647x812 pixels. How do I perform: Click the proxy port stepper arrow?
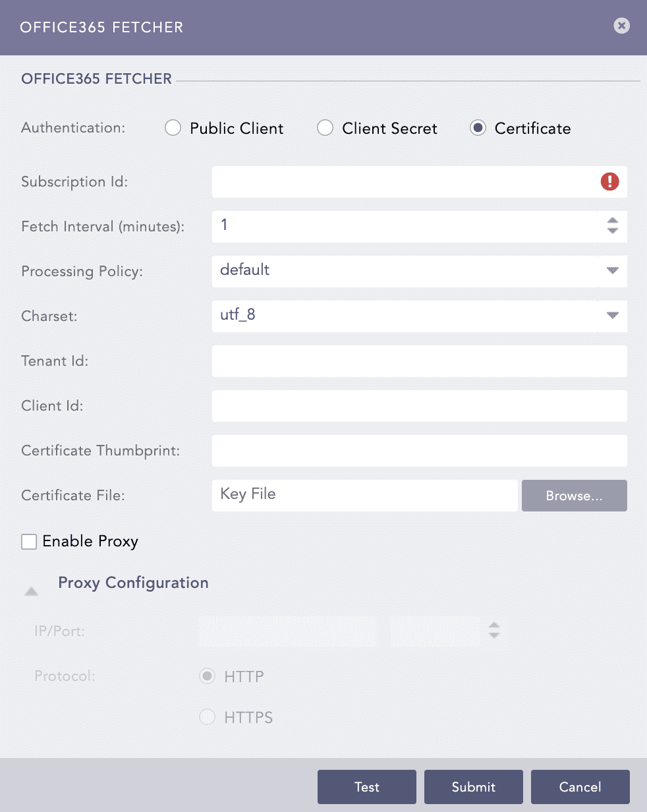(x=493, y=631)
